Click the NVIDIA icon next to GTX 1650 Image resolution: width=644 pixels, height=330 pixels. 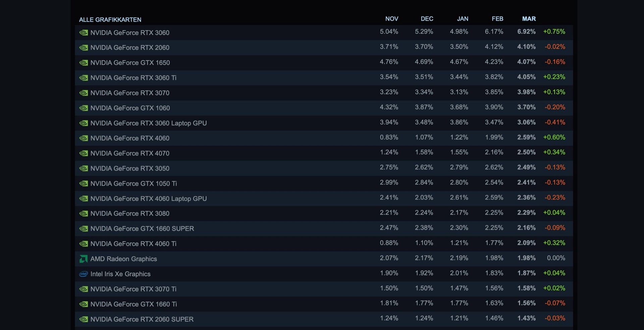84,63
